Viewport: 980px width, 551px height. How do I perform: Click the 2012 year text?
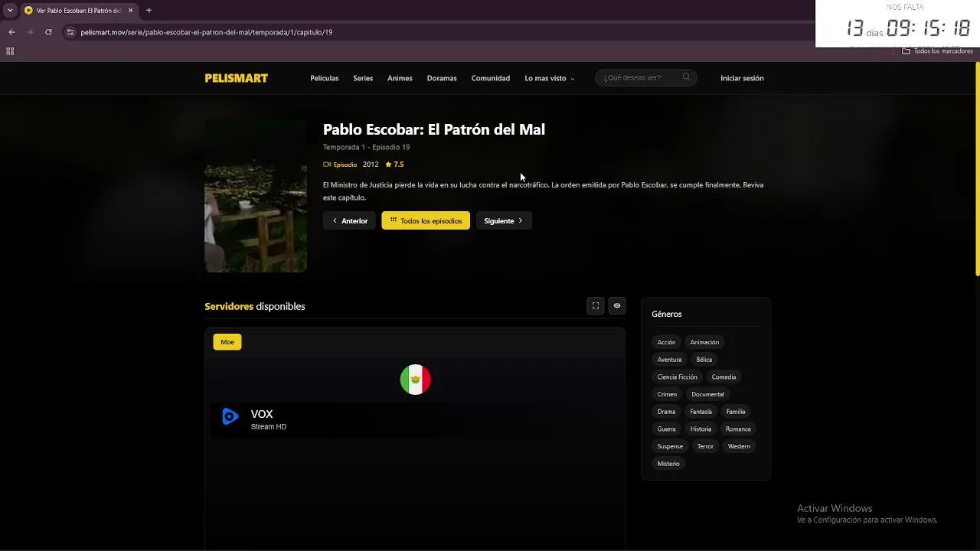371,165
